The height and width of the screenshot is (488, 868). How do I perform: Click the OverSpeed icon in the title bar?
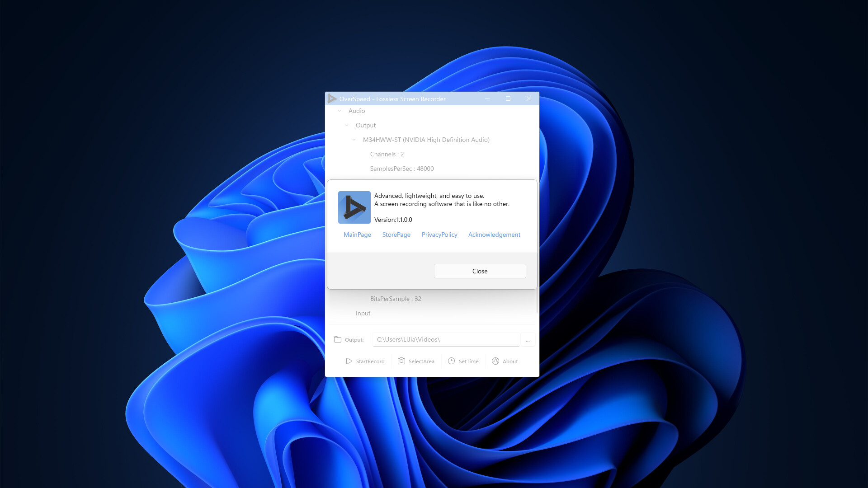[x=332, y=99]
